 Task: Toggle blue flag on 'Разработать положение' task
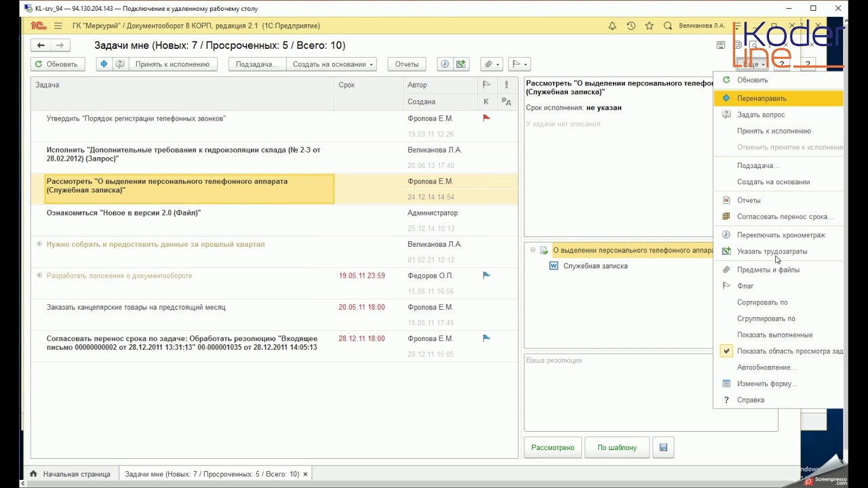486,276
